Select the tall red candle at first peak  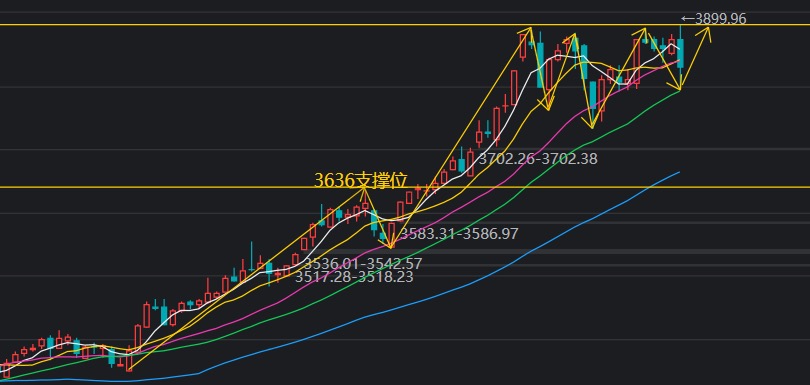coord(523,45)
